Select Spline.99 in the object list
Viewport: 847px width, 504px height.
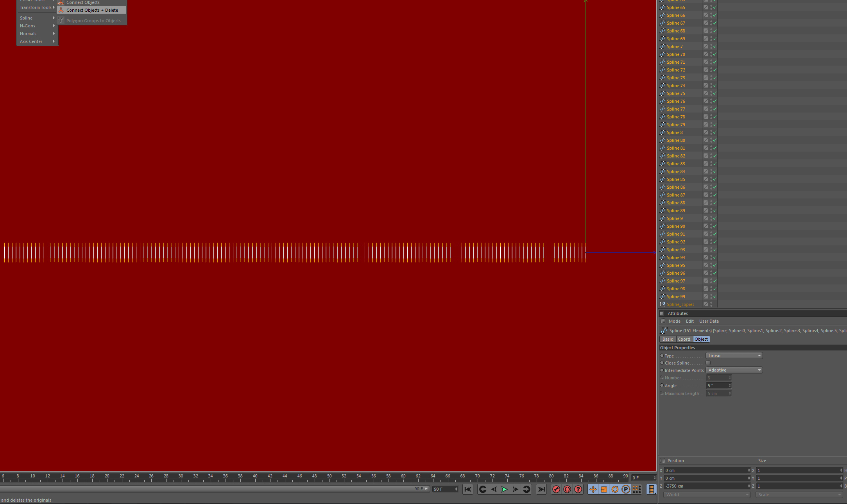[676, 297]
